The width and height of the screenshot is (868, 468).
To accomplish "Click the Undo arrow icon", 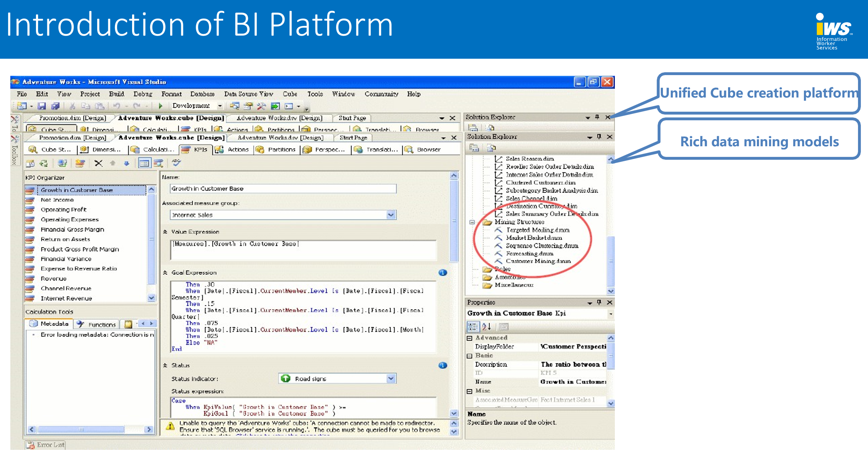I will (x=116, y=106).
